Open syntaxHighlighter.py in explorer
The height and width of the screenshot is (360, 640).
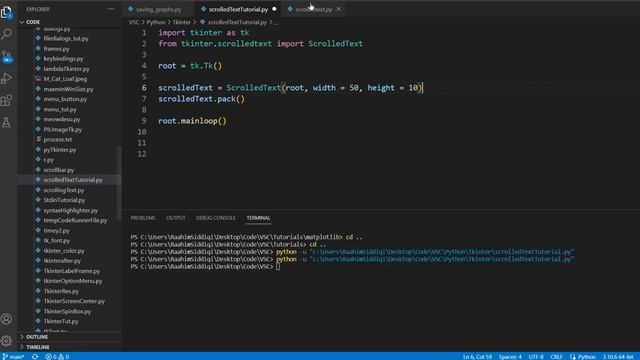click(71, 210)
